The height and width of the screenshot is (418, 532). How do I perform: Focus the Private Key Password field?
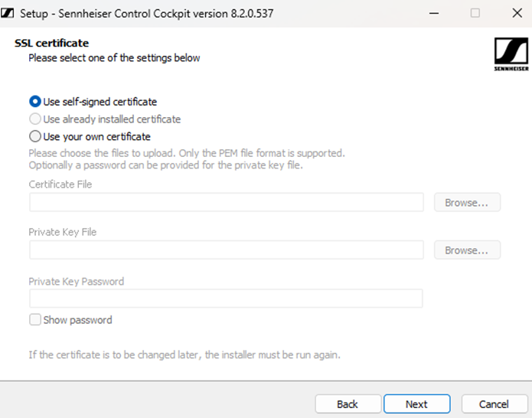[x=226, y=299]
